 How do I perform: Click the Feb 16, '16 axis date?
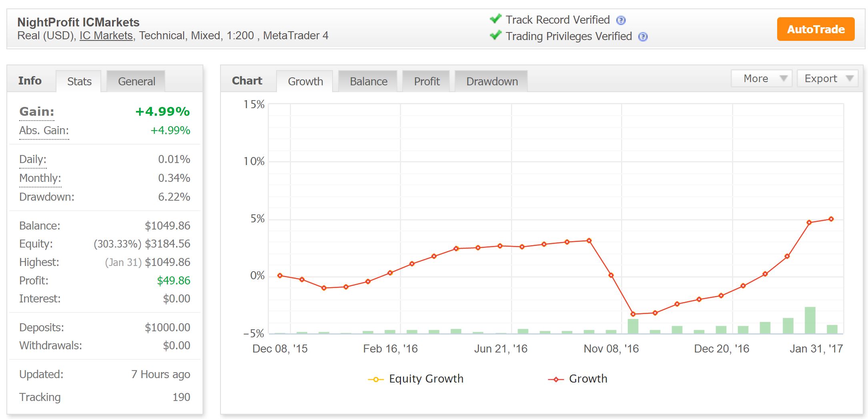click(x=390, y=349)
